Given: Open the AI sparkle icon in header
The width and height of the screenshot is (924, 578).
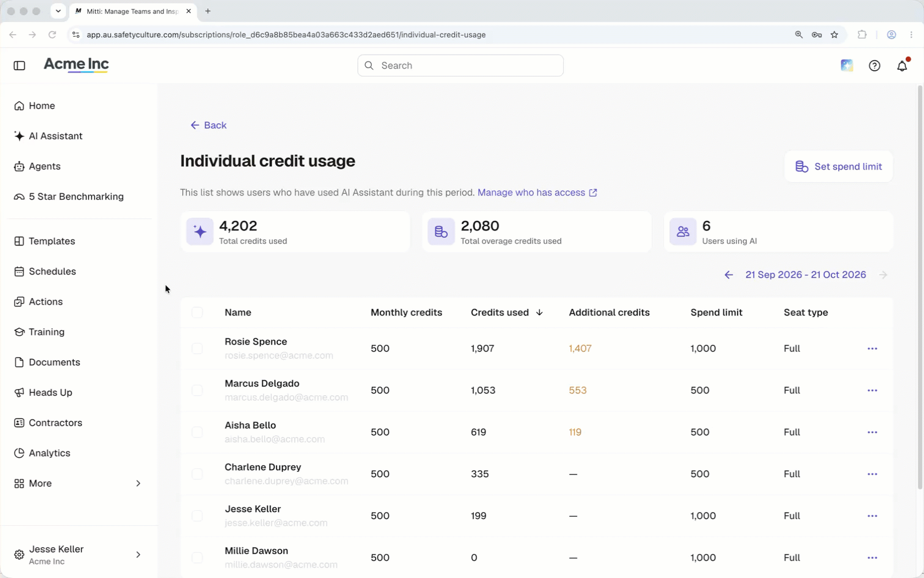Looking at the screenshot, I should pyautogui.click(x=847, y=66).
